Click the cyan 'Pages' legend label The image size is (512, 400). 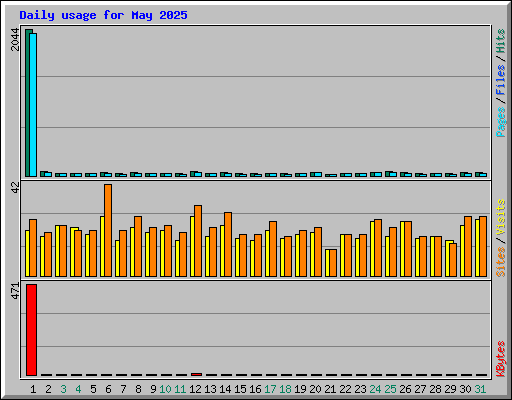[501, 122]
